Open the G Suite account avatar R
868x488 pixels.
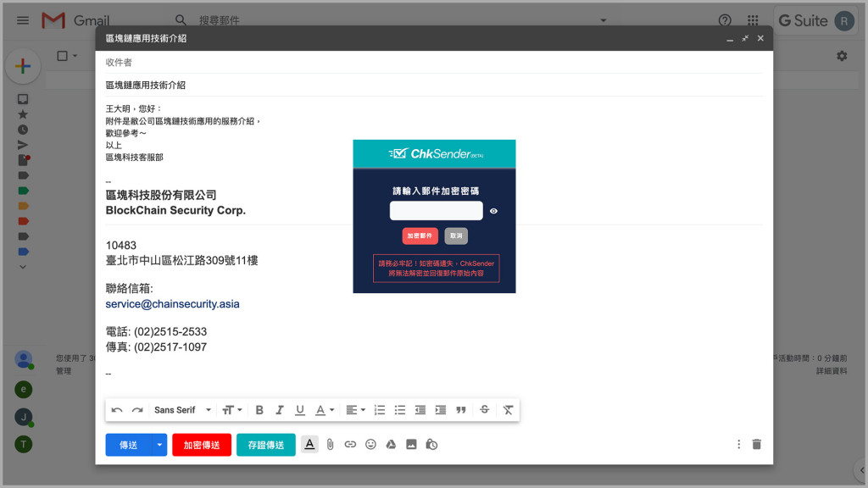843,21
